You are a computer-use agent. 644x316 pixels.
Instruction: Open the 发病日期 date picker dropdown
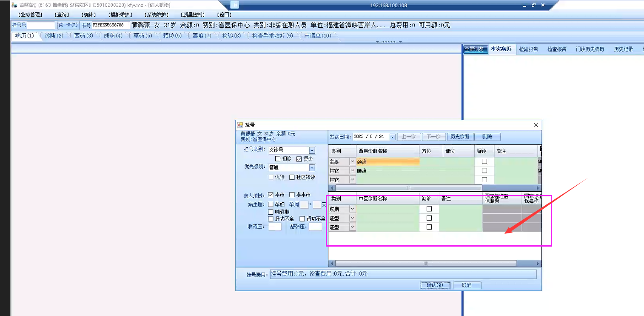coord(393,137)
